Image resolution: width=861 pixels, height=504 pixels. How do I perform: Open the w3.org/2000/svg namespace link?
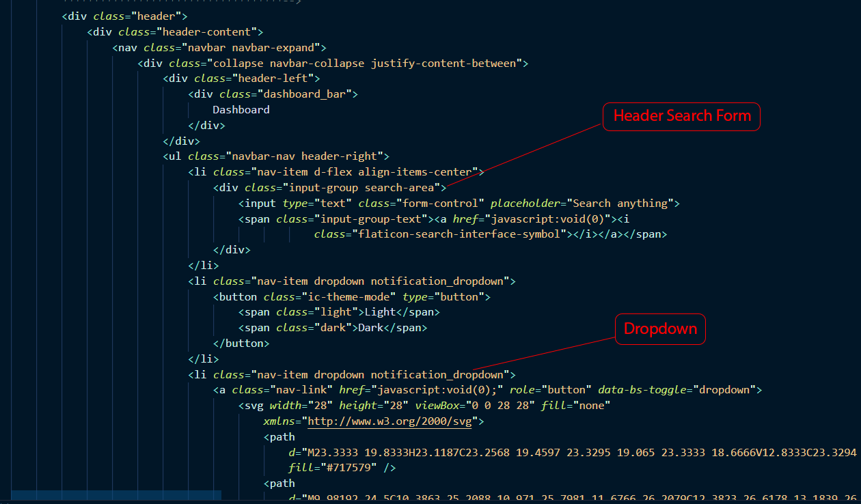click(389, 421)
